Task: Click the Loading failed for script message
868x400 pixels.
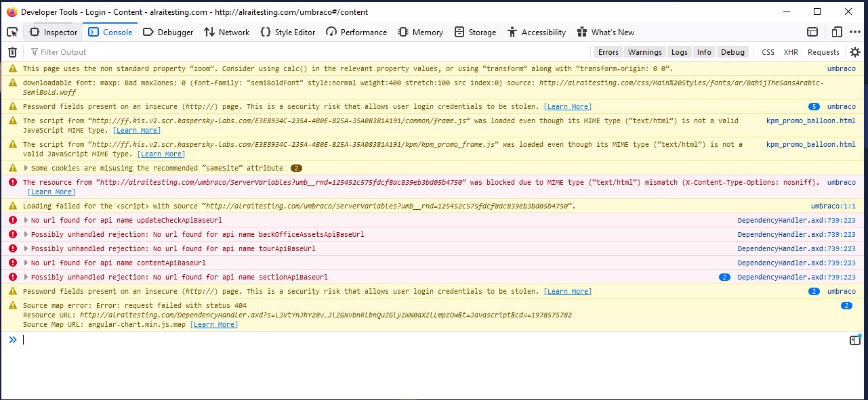Action: tap(299, 206)
